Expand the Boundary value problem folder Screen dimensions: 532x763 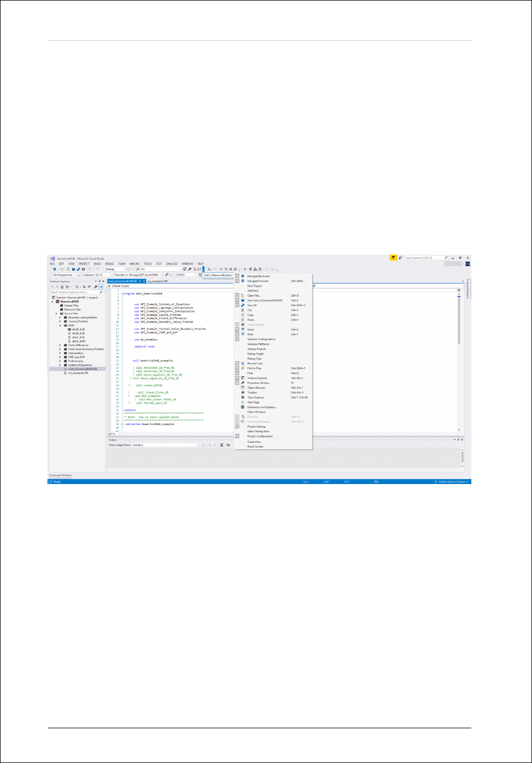tap(60, 318)
